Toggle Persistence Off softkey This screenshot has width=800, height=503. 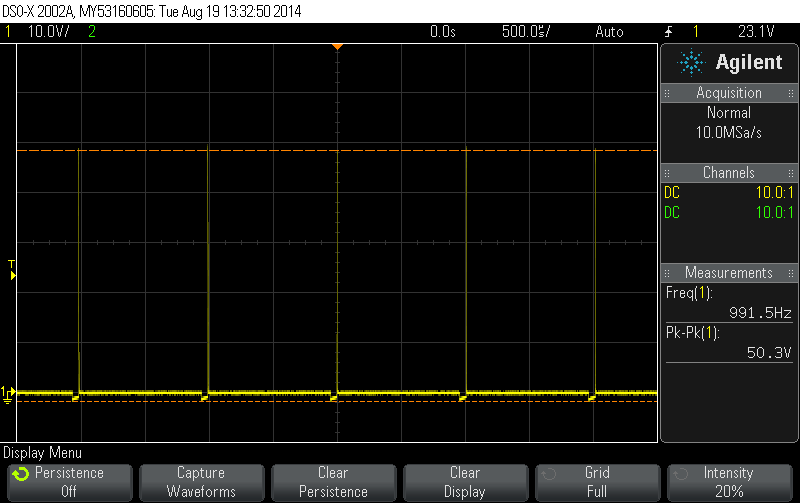(x=70, y=482)
